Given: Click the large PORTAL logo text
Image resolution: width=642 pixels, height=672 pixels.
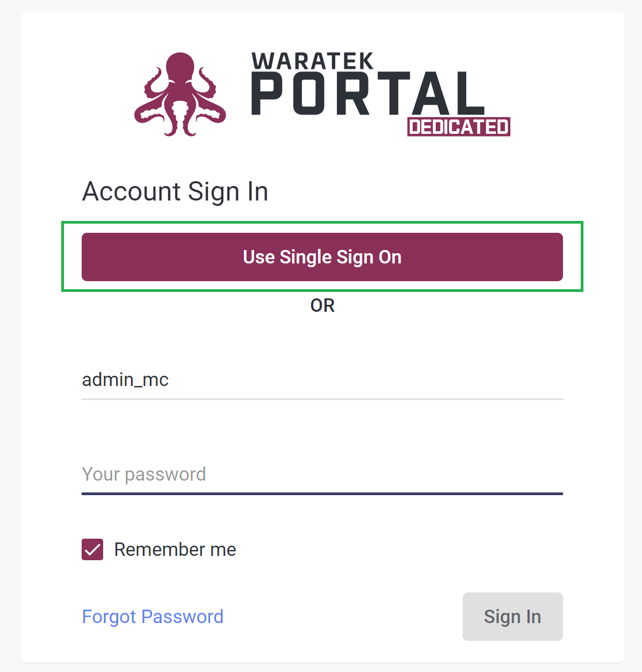Looking at the screenshot, I should pos(368,94).
